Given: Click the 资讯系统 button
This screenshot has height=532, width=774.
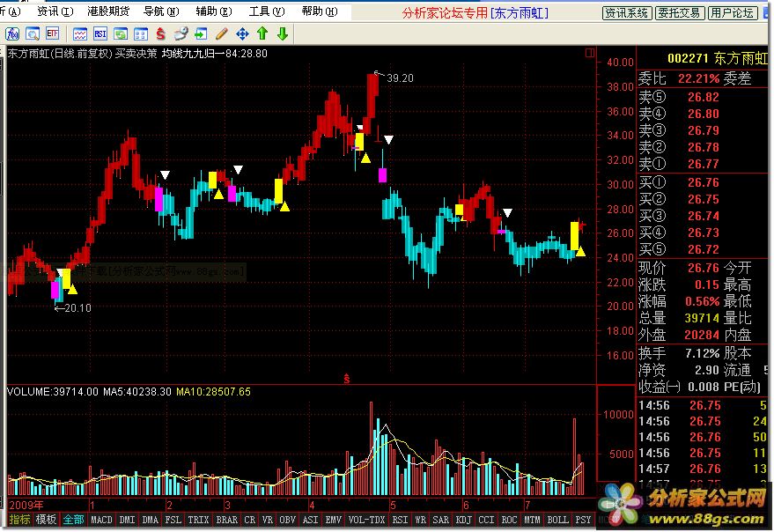Looking at the screenshot, I should coord(627,13).
